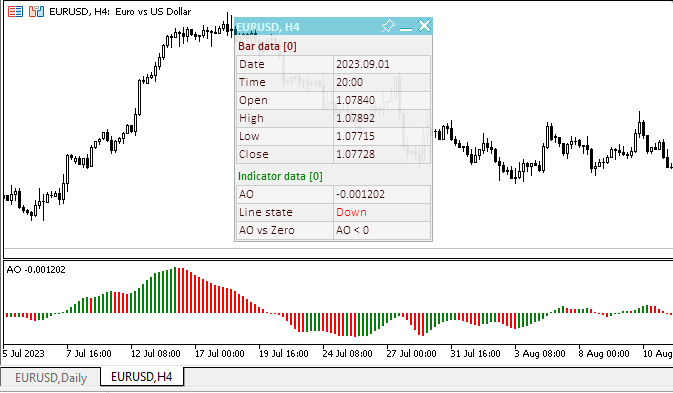Close the EURUSD, H4 data panel
Image resolution: width=673 pixels, height=393 pixels.
tap(424, 26)
